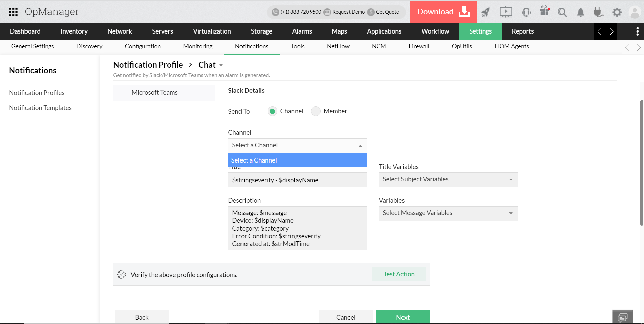Open the global search magnifier
Screen dimensions: 644x324
[x=562, y=12]
